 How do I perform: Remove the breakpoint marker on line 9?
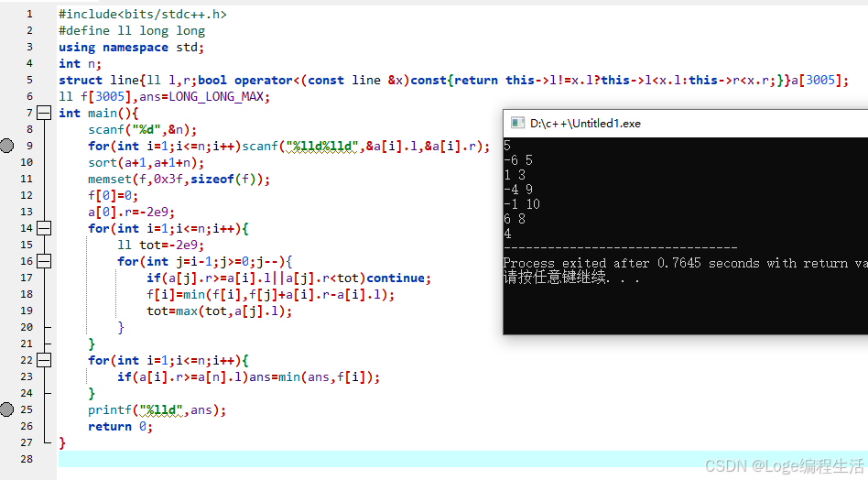[x=6, y=146]
